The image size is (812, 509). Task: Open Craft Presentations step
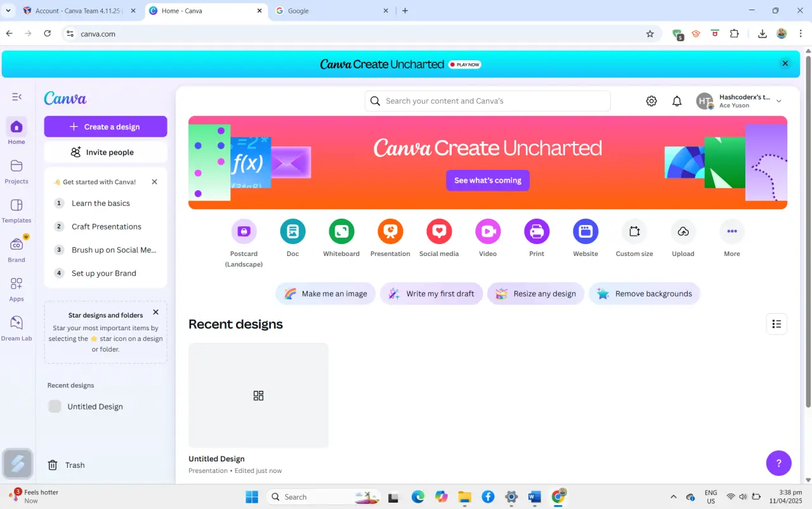[105, 227]
